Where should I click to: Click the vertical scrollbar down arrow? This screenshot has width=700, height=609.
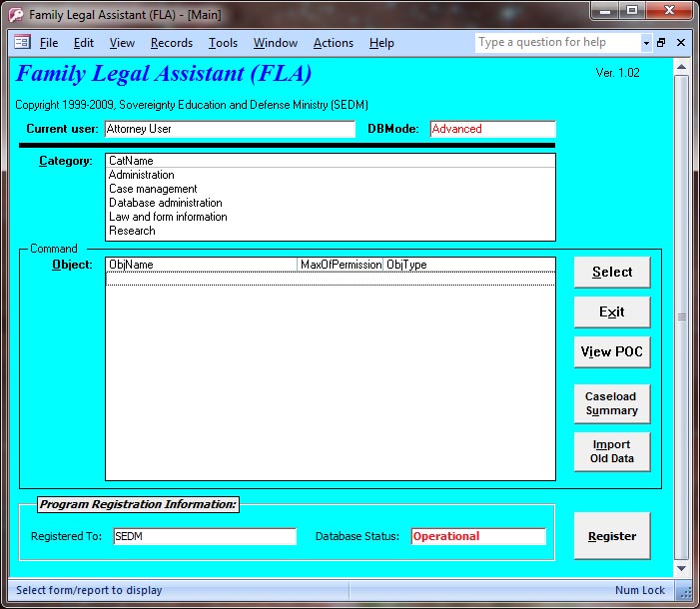point(681,568)
